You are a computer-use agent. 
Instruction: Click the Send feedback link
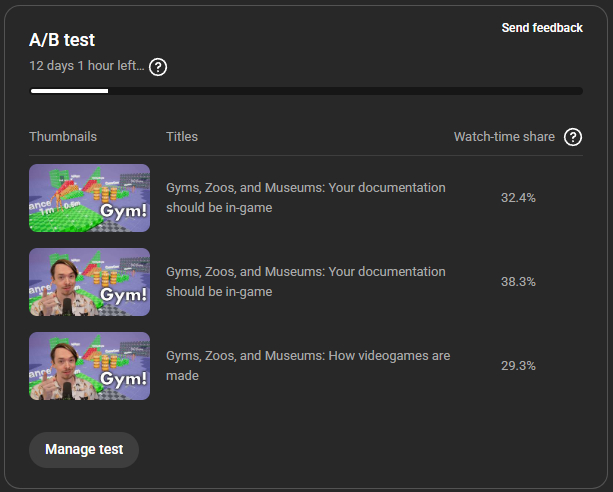[x=541, y=28]
